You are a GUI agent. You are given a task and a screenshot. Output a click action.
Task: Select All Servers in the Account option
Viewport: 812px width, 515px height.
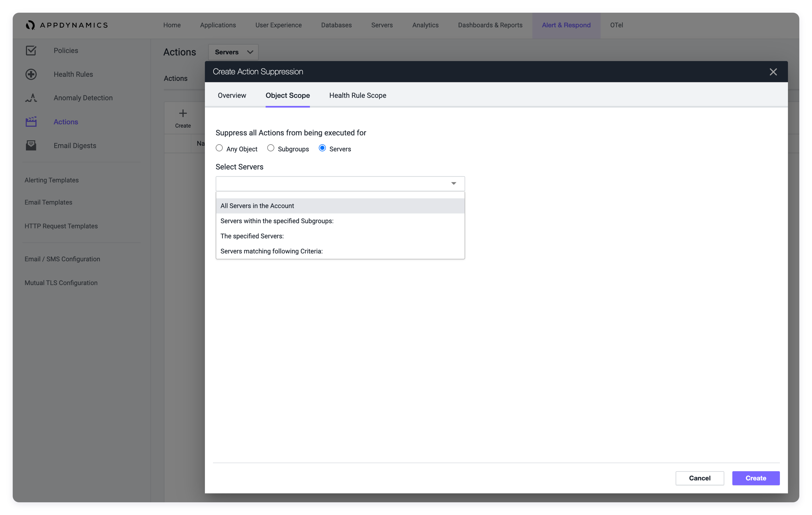pyautogui.click(x=340, y=205)
